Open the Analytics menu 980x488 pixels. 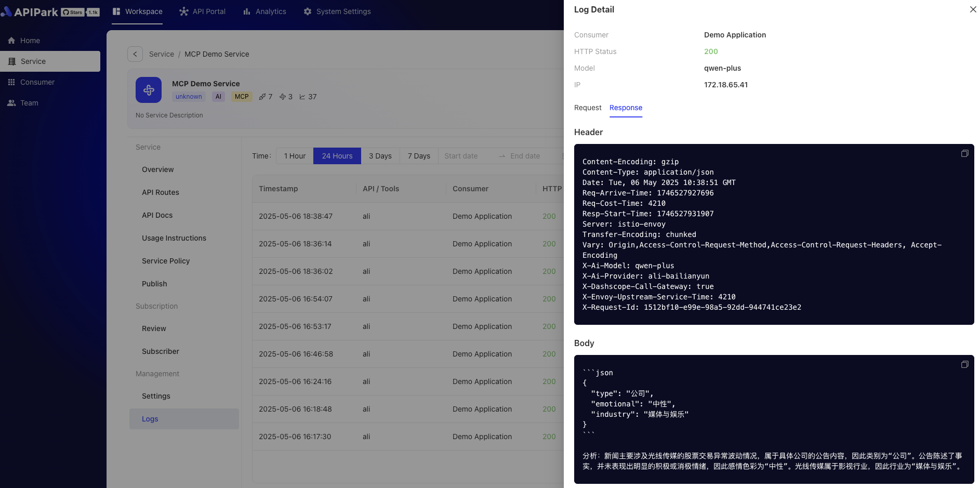264,11
